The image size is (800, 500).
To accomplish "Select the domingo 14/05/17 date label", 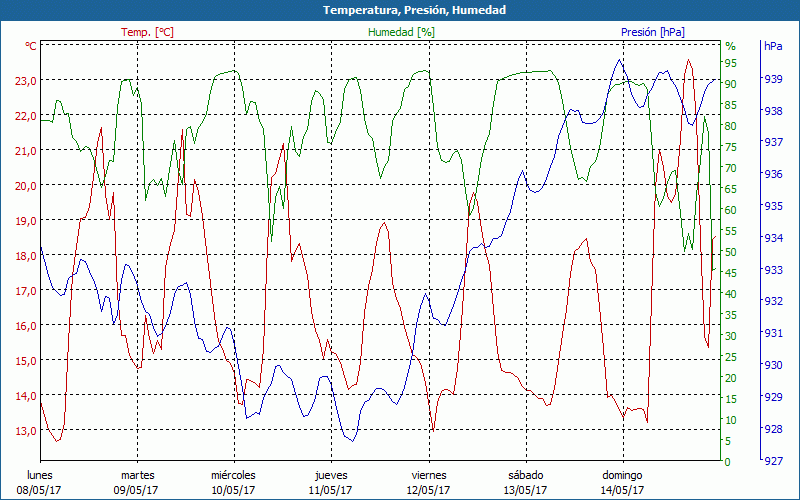I will point(622,482).
